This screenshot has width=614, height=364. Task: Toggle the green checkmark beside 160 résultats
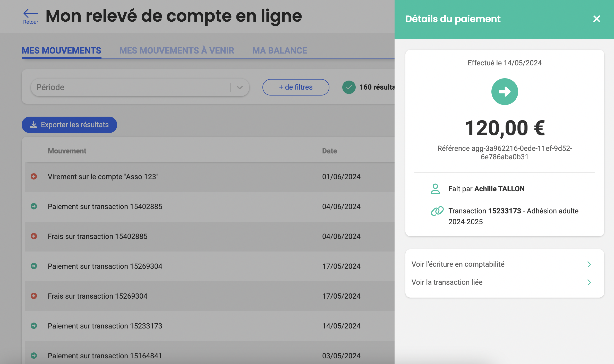pos(349,87)
